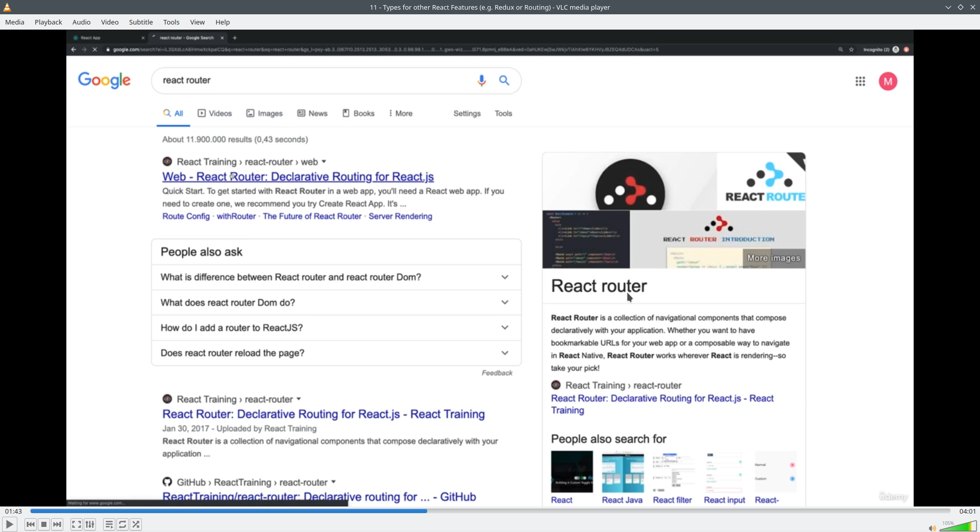Open a new browser tab with plus
Image resolution: width=980 pixels, height=532 pixels.
pos(235,38)
